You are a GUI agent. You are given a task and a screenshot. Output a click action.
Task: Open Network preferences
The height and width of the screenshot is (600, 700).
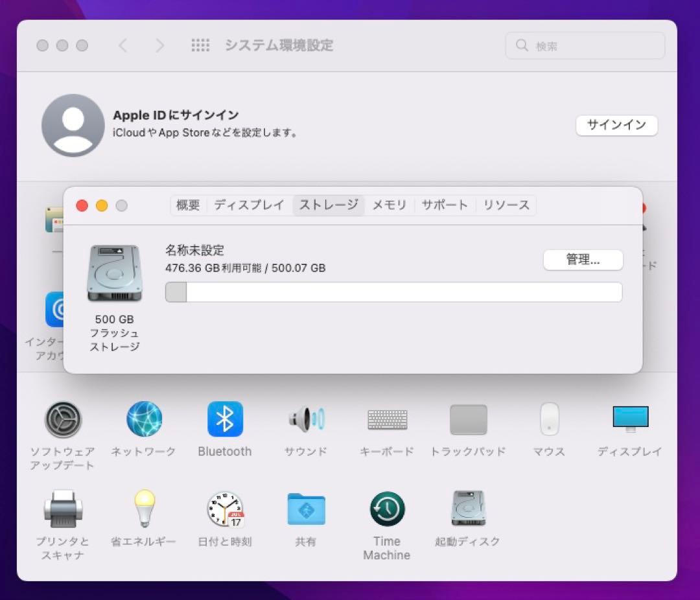click(144, 419)
